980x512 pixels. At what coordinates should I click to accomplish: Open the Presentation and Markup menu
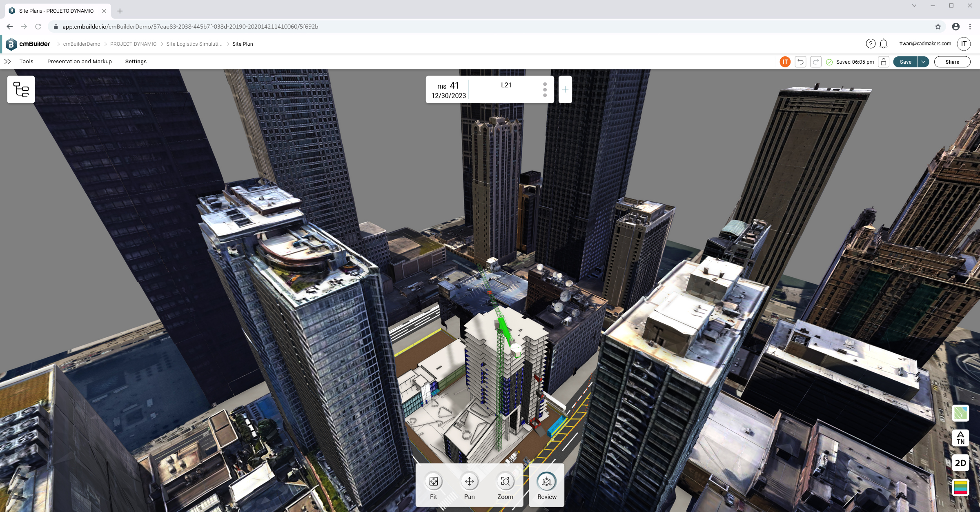point(79,62)
